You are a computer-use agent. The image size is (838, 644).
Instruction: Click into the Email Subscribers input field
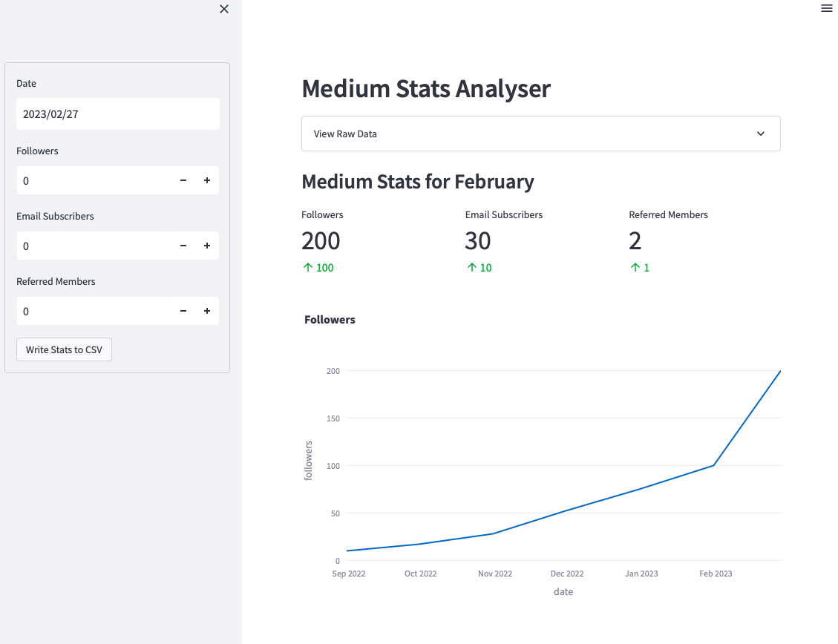[93, 246]
